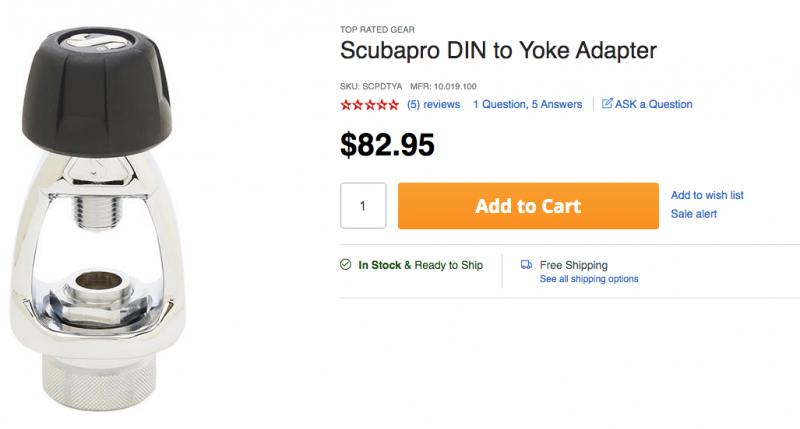This screenshot has width=800, height=429.
Task: Click the Free Shipping truck icon
Action: tap(526, 265)
